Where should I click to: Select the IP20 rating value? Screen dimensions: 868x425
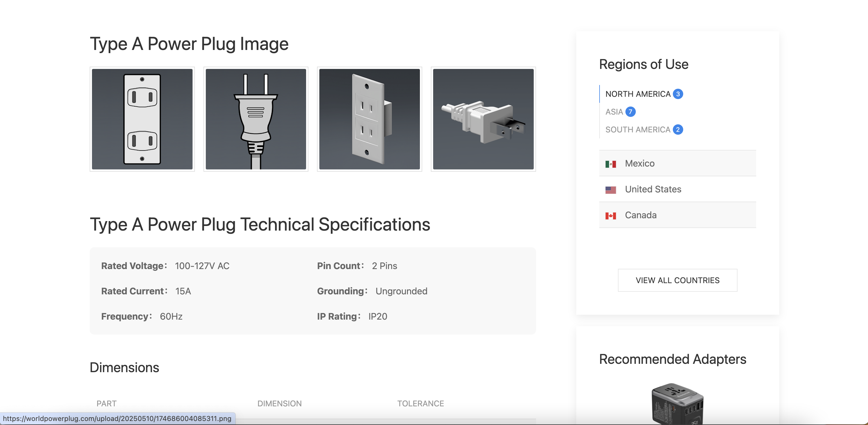pyautogui.click(x=378, y=316)
